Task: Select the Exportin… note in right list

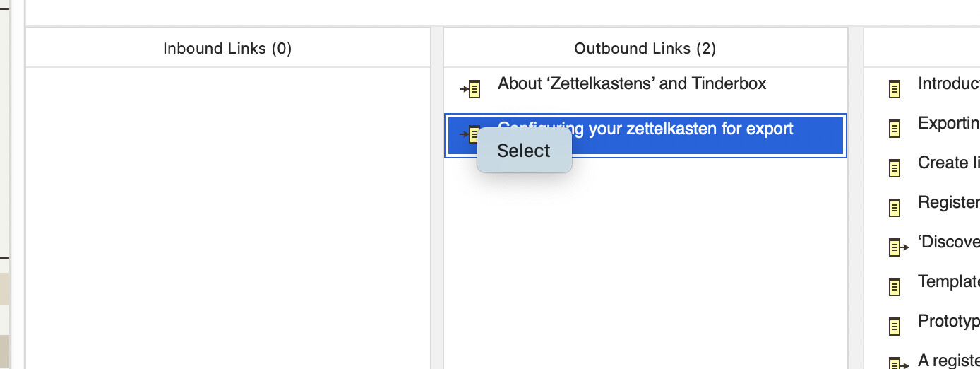Action: (948, 123)
